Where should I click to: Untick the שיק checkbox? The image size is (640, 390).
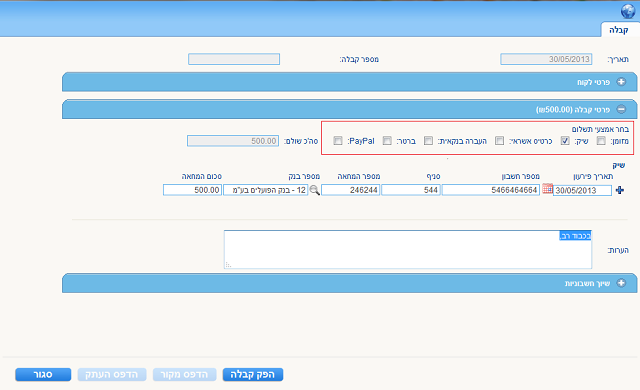(565, 141)
